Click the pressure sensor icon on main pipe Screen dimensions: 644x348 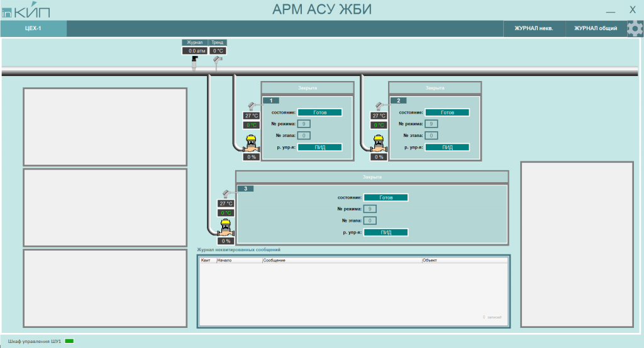[x=194, y=62]
